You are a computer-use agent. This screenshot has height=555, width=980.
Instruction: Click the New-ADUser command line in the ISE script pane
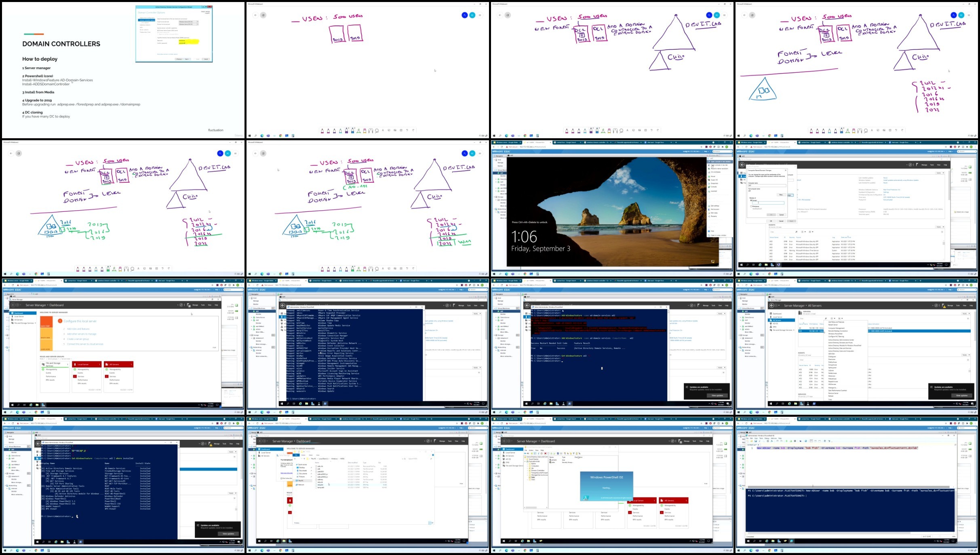click(837, 448)
